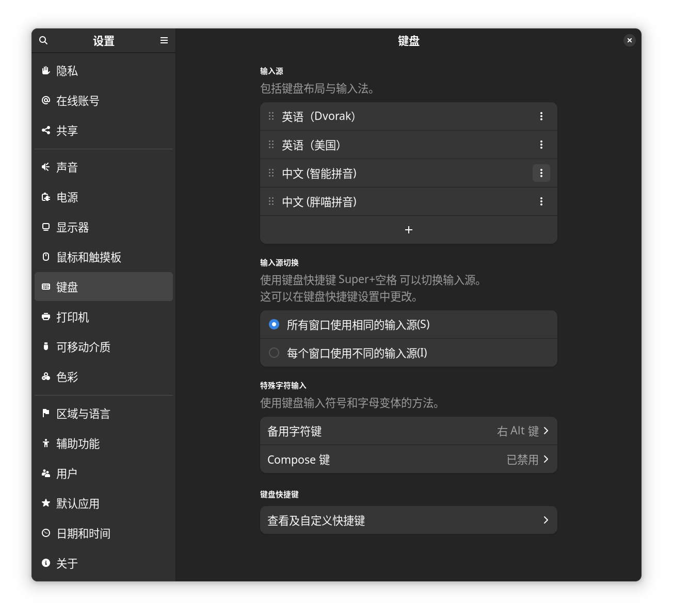Open options menu for 中文 (智能拼音)
The image size is (673, 616).
(541, 173)
